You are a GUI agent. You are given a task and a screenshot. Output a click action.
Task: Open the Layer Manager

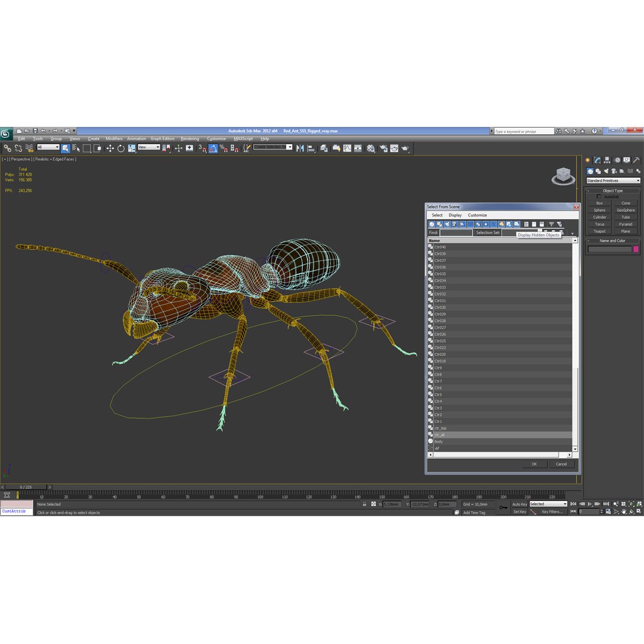point(324,148)
